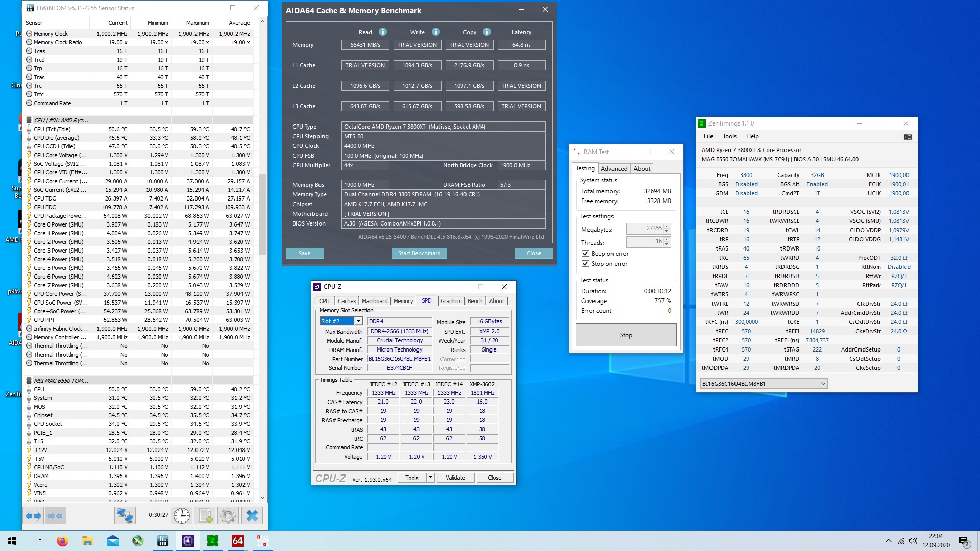Open RAM Test Advanced tab
This screenshot has width=980, height=551.
[x=614, y=169]
